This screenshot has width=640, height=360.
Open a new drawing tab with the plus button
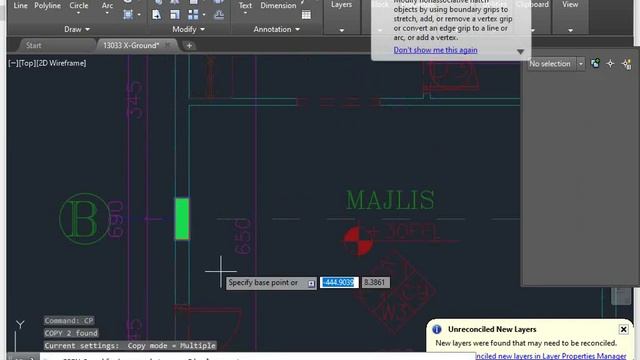[189, 46]
